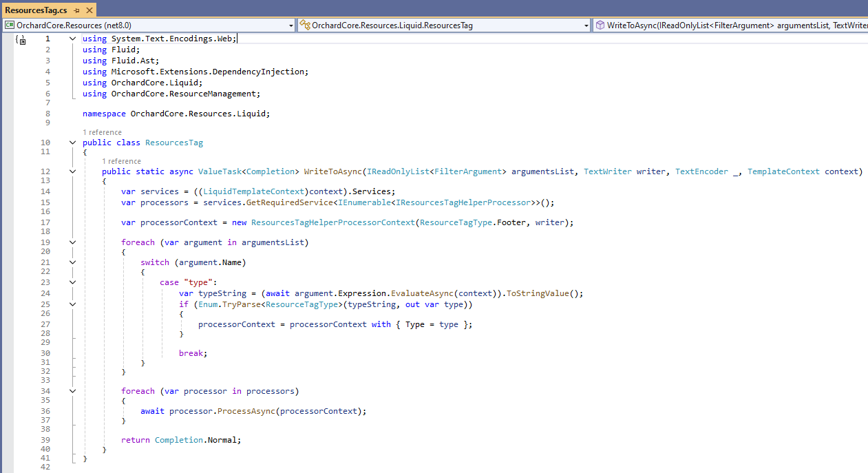The width and height of the screenshot is (868, 473).
Task: Click line number 42 in the margin
Action: pyautogui.click(x=45, y=467)
